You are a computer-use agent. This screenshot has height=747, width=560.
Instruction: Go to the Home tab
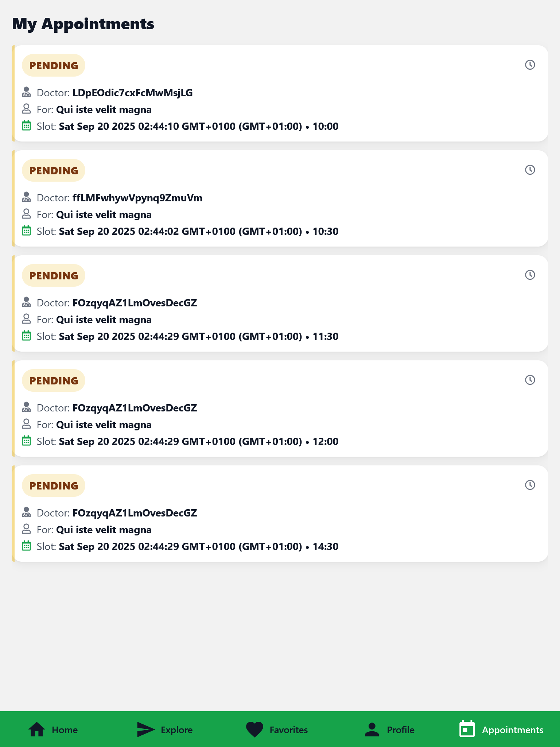point(53,729)
